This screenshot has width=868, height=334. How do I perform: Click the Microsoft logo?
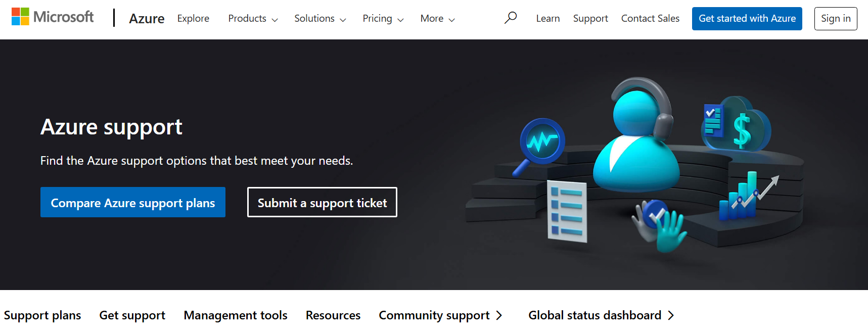pyautogui.click(x=53, y=17)
